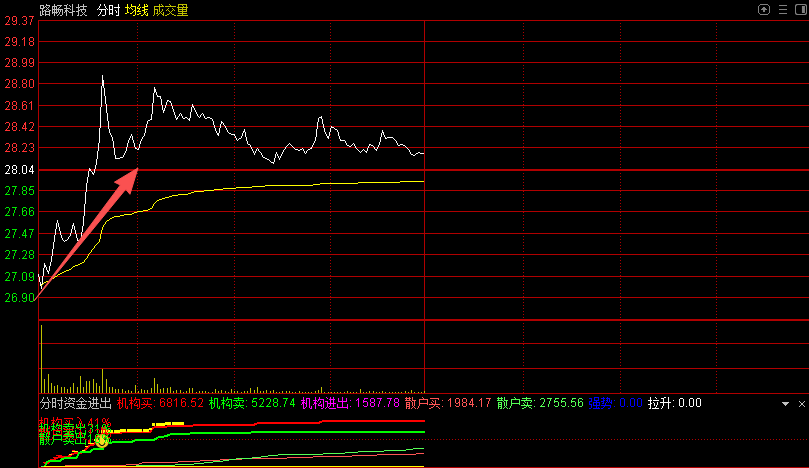
Task: Click the 拉升 indicator value
Action: pos(674,404)
